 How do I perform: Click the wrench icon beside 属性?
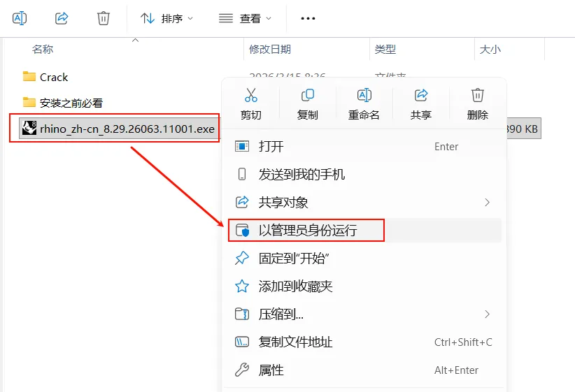tap(242, 370)
